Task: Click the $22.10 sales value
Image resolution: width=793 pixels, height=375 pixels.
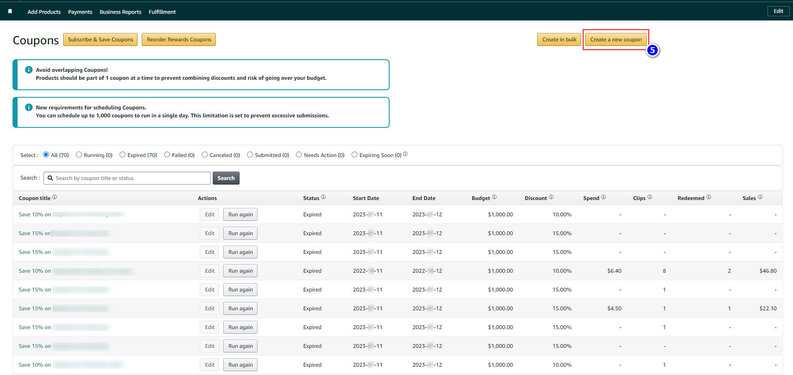Action: (768, 308)
